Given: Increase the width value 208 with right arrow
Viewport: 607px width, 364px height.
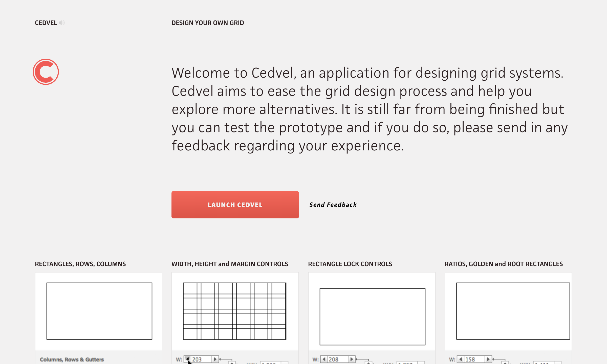Looking at the screenshot, I should 352,359.
